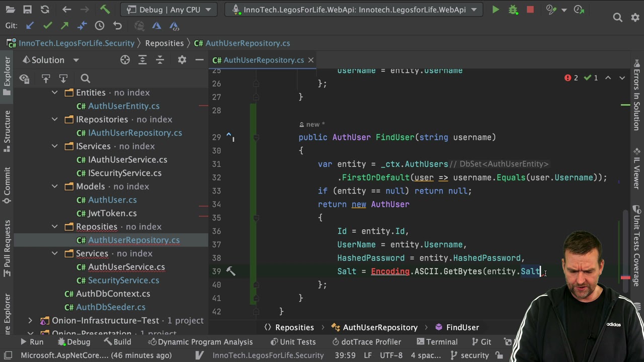Open Solution panel gear options
This screenshot has height=362, width=644.
[182, 60]
